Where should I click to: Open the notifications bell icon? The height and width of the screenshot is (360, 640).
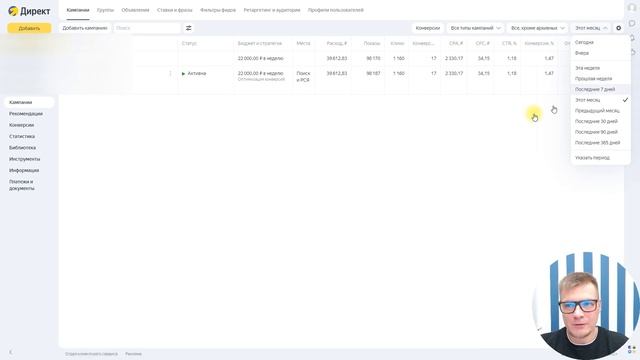pos(632,38)
